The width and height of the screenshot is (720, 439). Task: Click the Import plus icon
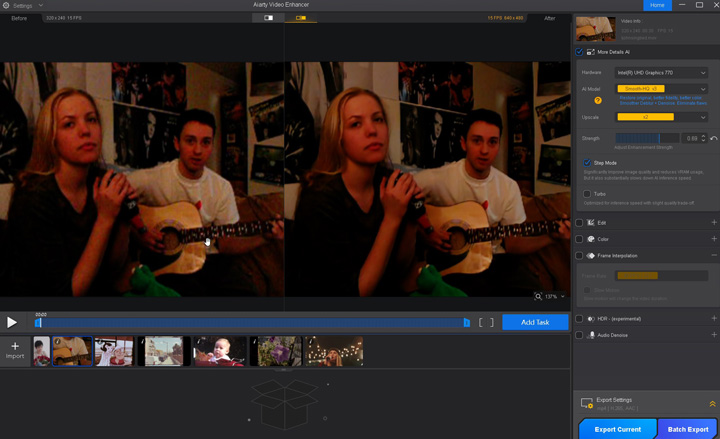[15, 346]
